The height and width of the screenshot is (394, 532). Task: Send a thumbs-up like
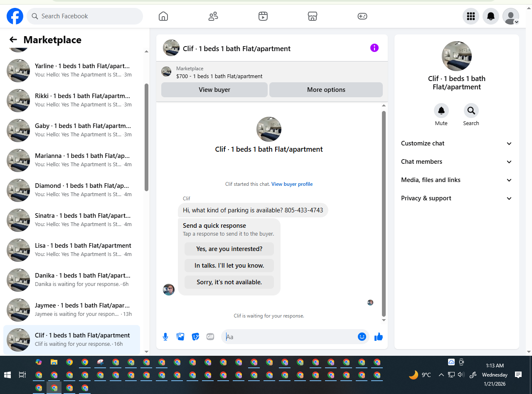[378, 337]
